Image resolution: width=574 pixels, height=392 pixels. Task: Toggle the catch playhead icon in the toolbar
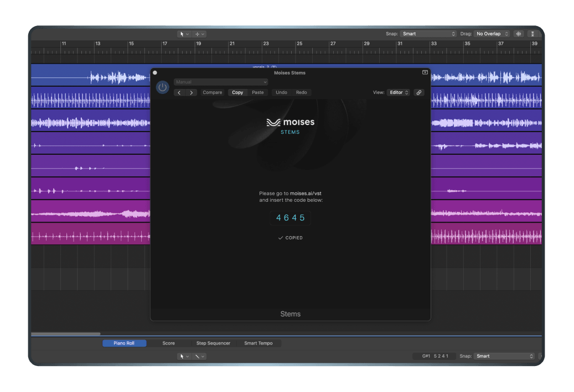(x=532, y=34)
